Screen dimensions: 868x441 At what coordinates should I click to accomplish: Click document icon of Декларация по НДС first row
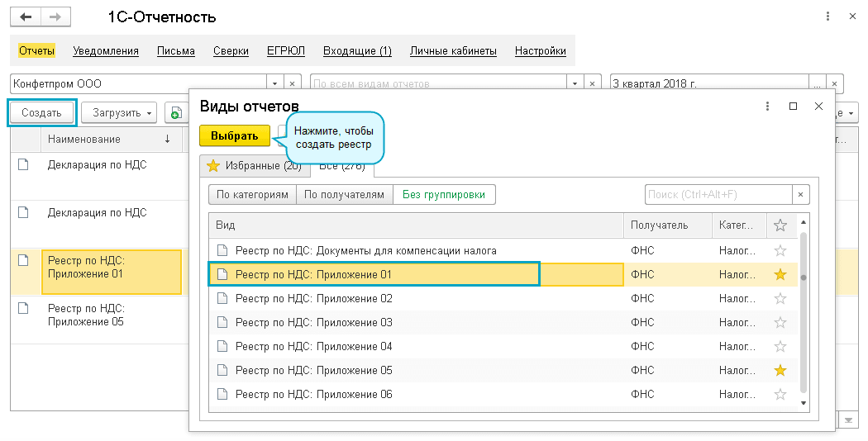(x=24, y=164)
